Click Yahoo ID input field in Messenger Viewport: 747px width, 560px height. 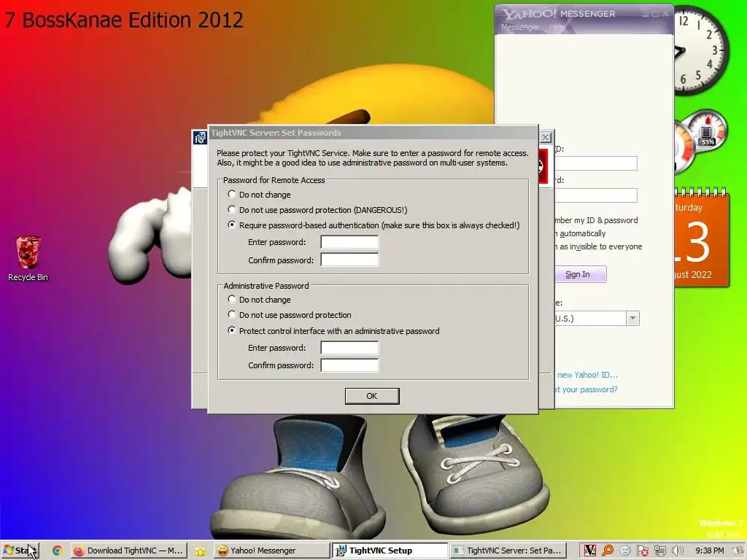pos(596,163)
